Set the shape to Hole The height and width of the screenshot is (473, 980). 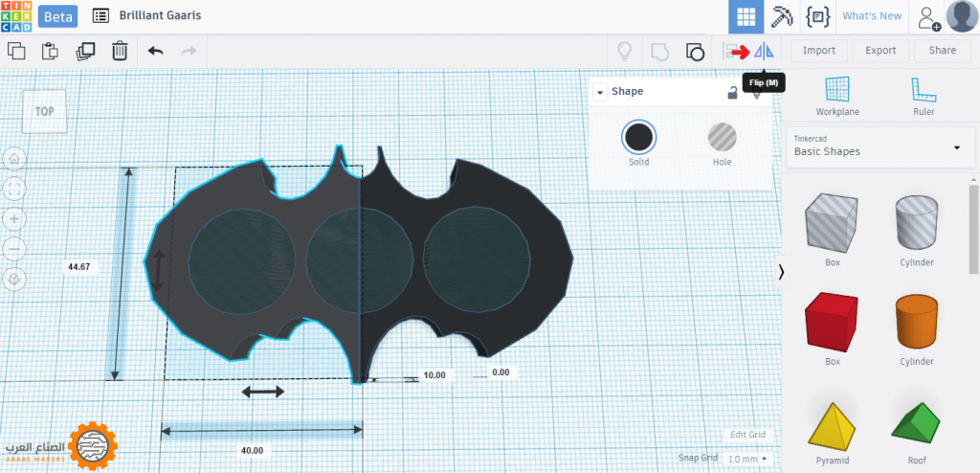(722, 136)
